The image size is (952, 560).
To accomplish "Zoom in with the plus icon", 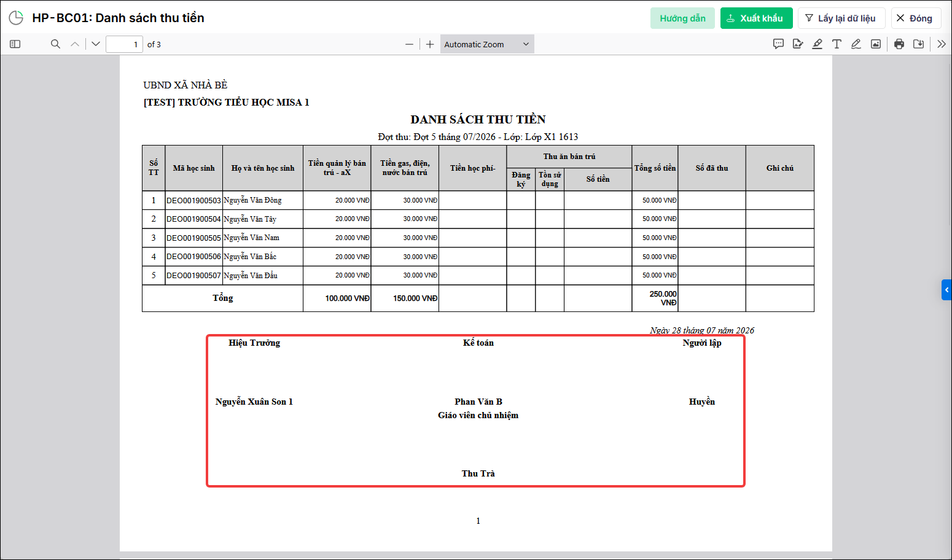I will point(430,44).
